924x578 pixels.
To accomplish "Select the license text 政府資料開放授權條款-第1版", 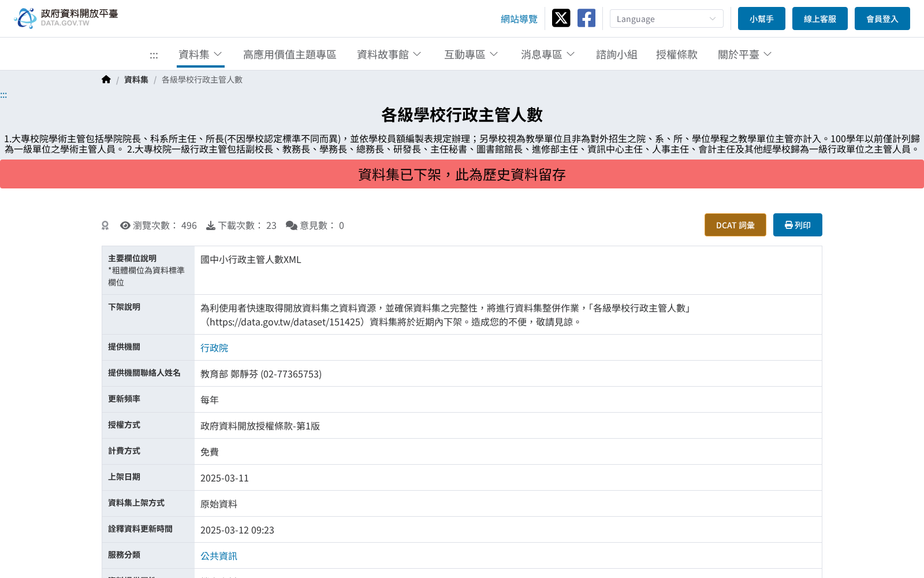I will pos(260,426).
